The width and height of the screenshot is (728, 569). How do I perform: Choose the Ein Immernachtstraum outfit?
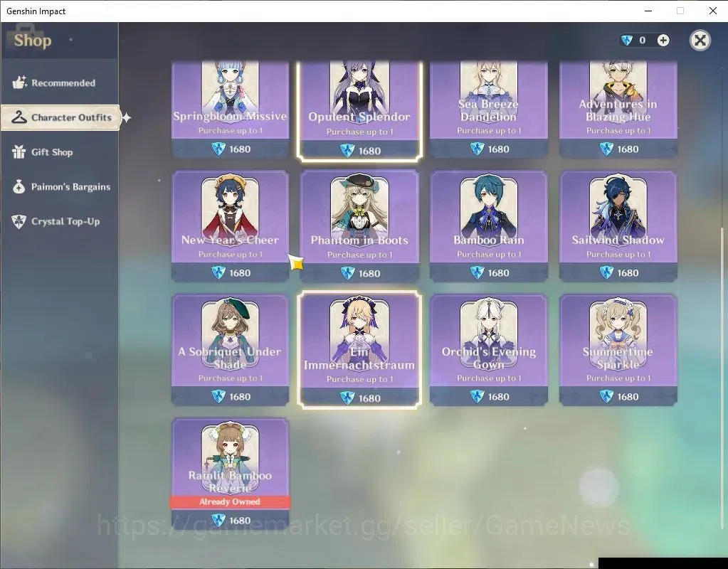click(360, 350)
